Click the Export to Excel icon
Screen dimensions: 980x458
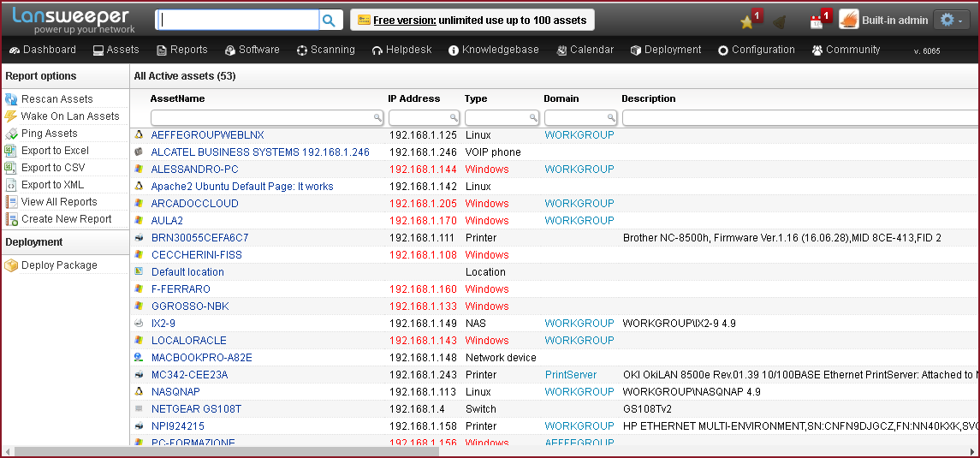(x=10, y=151)
